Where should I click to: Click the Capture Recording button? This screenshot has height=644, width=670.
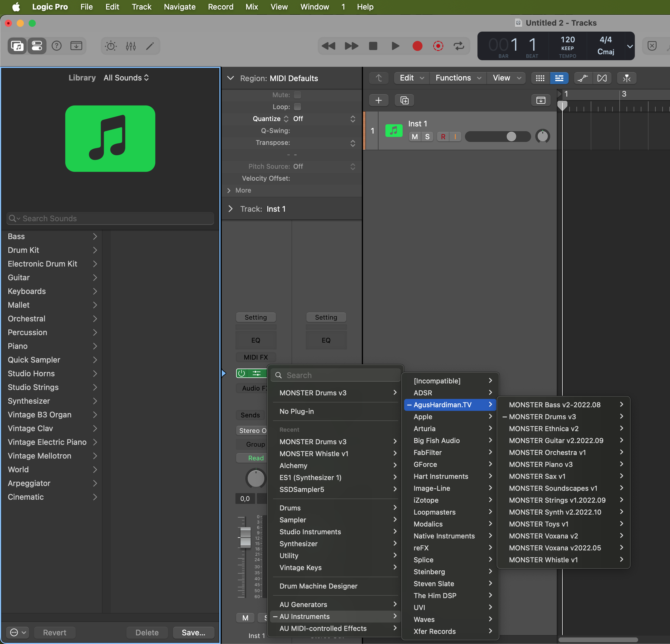point(438,46)
